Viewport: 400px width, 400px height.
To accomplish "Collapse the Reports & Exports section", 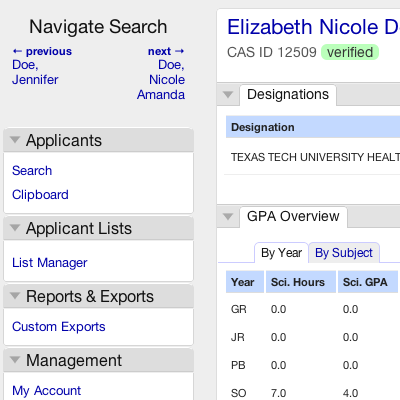I will pyautogui.click(x=15, y=296).
